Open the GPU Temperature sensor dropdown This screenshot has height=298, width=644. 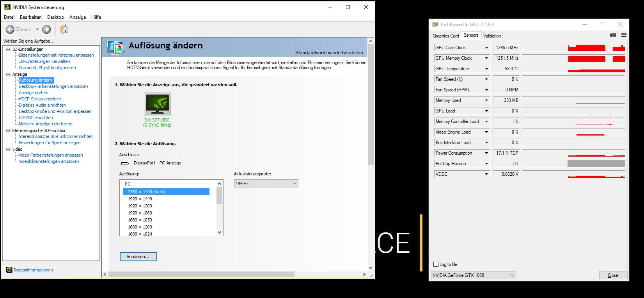[x=486, y=69]
